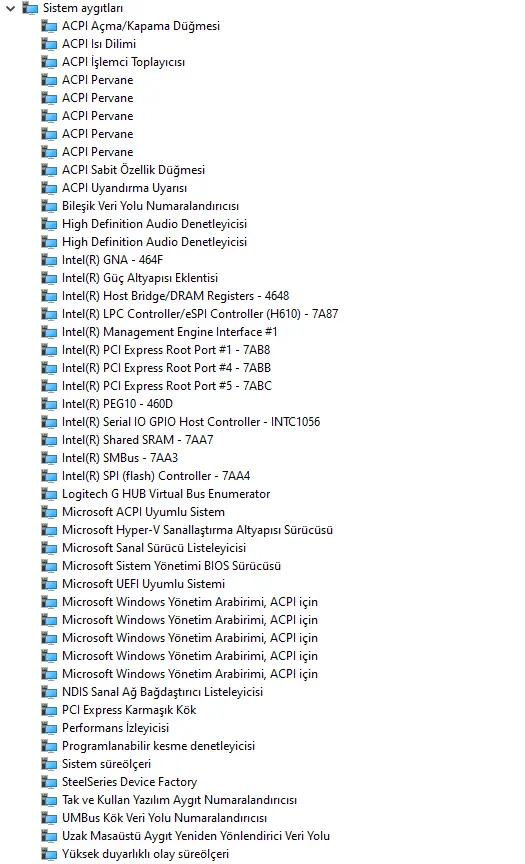
Task: Select the Sistem aygıtları category label
Action: 83,8
